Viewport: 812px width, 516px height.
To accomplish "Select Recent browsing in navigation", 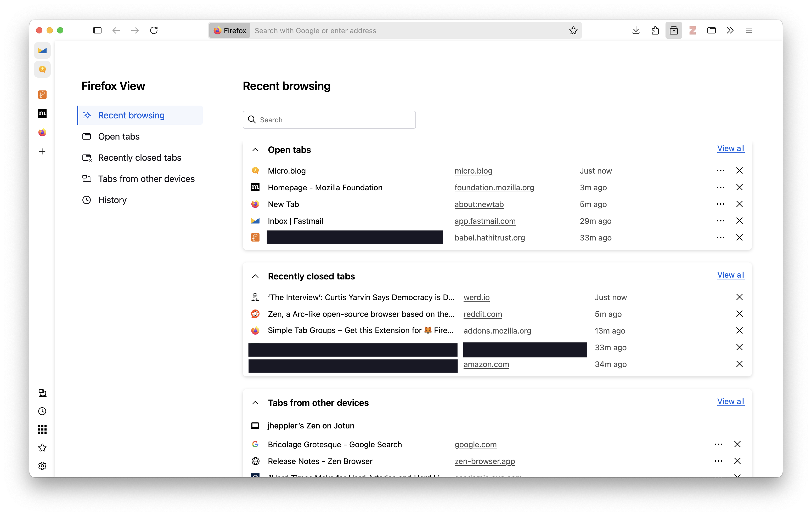I will tap(140, 115).
